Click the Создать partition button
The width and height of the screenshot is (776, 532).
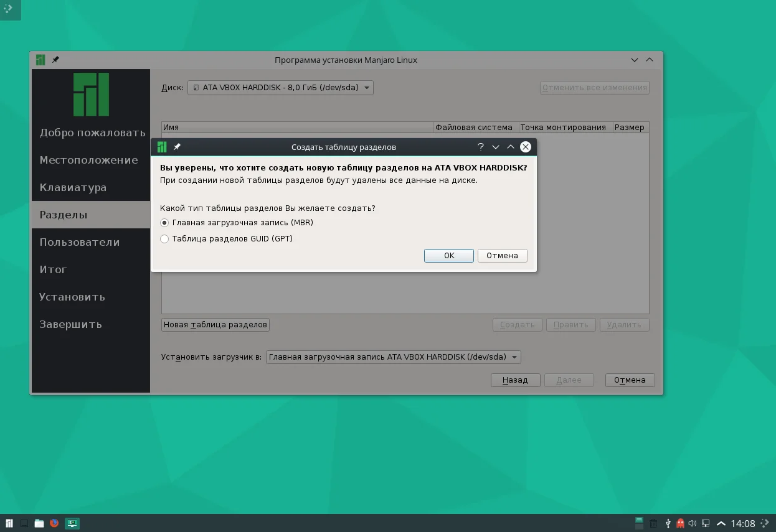point(518,325)
